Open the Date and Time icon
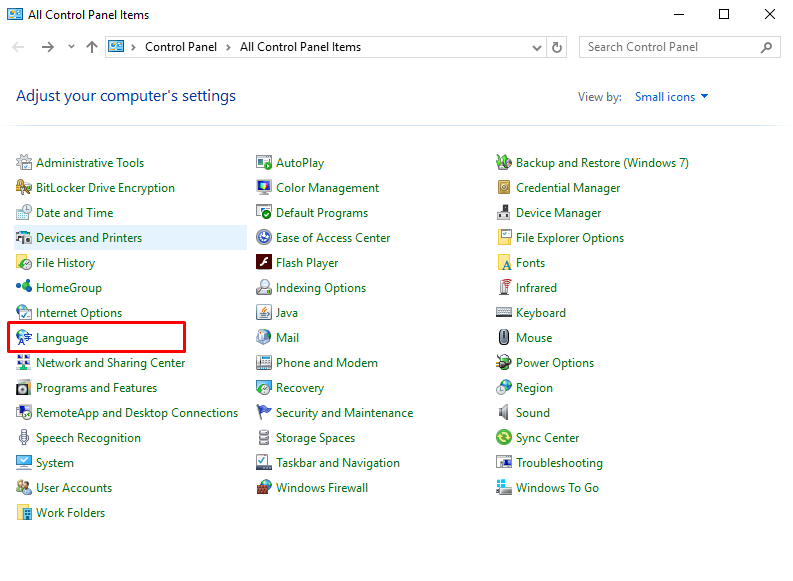Viewport: 793px width, 581px height. (x=24, y=212)
